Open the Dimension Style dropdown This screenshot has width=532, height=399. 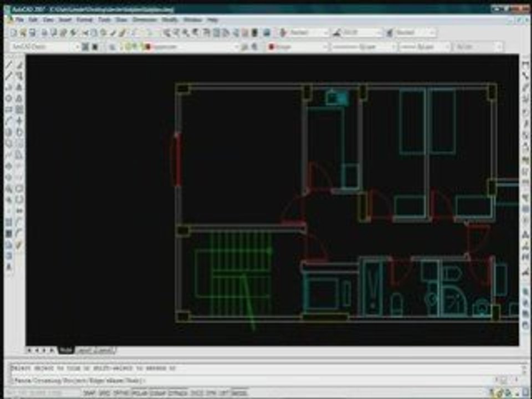coord(362,33)
